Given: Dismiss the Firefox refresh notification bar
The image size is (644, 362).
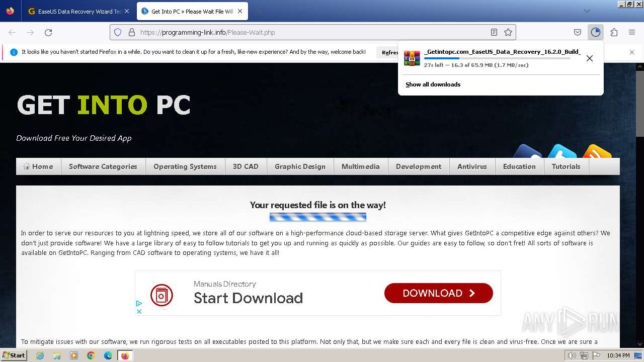Looking at the screenshot, I should [632, 52].
